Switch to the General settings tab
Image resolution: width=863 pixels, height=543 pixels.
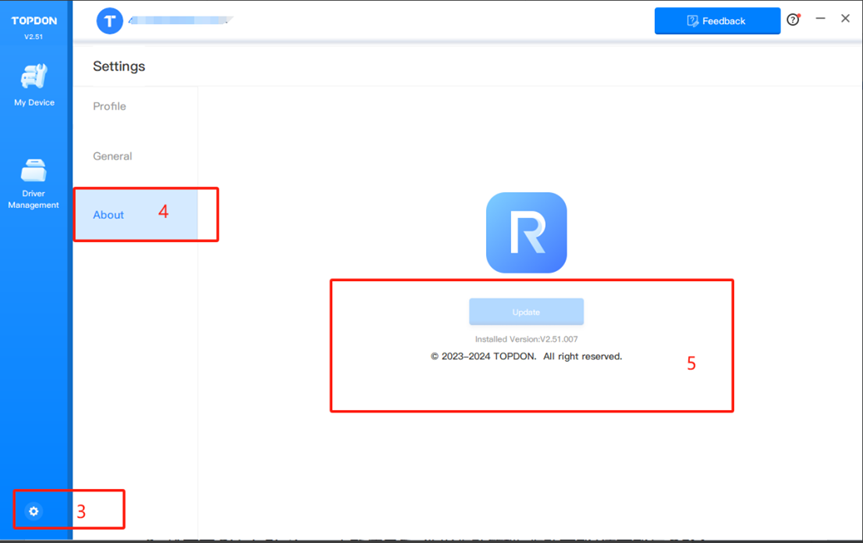click(x=113, y=157)
